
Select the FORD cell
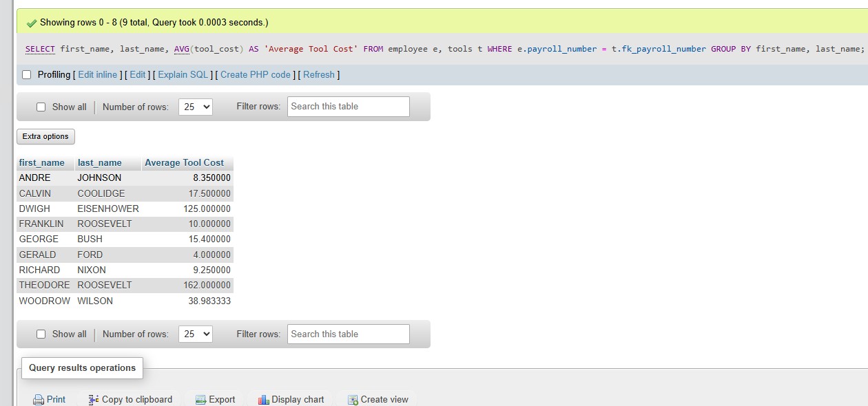click(108, 255)
